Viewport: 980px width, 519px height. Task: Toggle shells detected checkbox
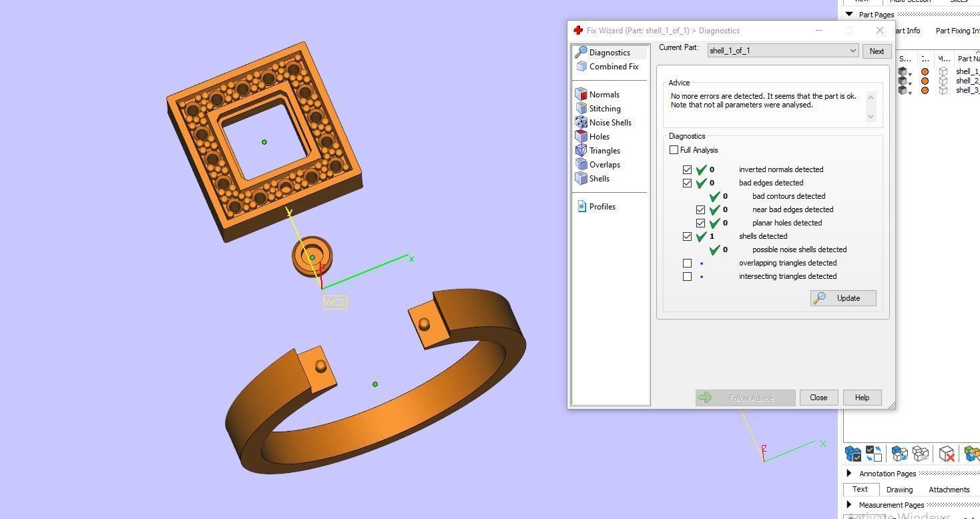[x=687, y=236]
